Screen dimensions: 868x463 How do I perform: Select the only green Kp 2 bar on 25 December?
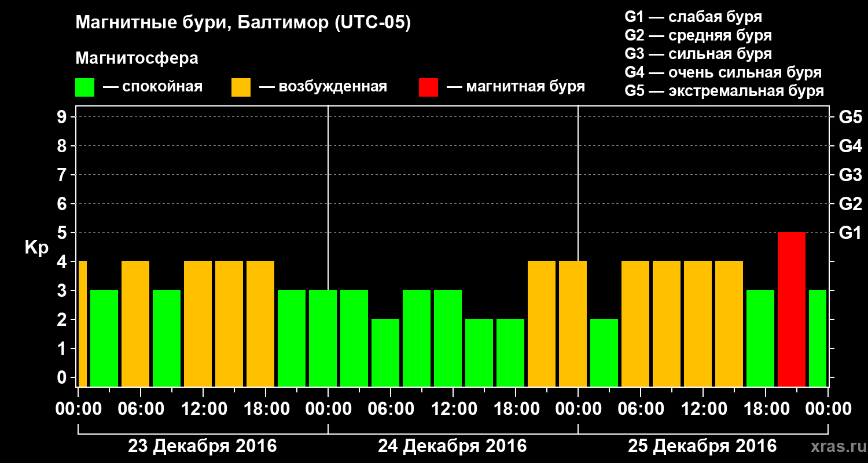point(604,352)
